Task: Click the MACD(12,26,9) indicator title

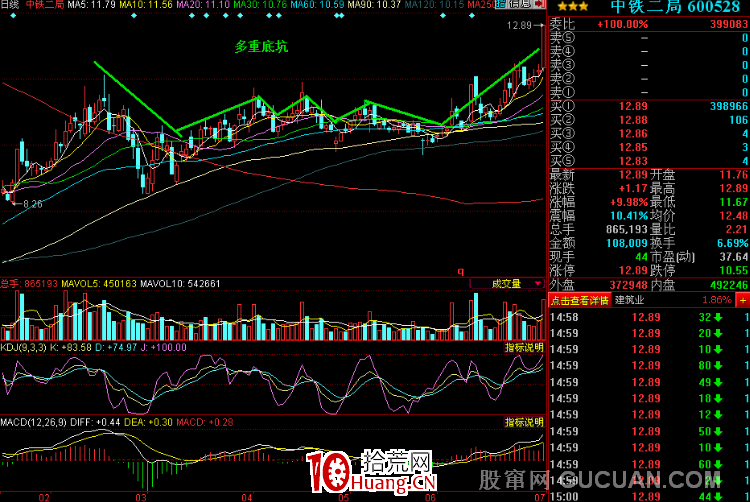Action: tap(33, 422)
